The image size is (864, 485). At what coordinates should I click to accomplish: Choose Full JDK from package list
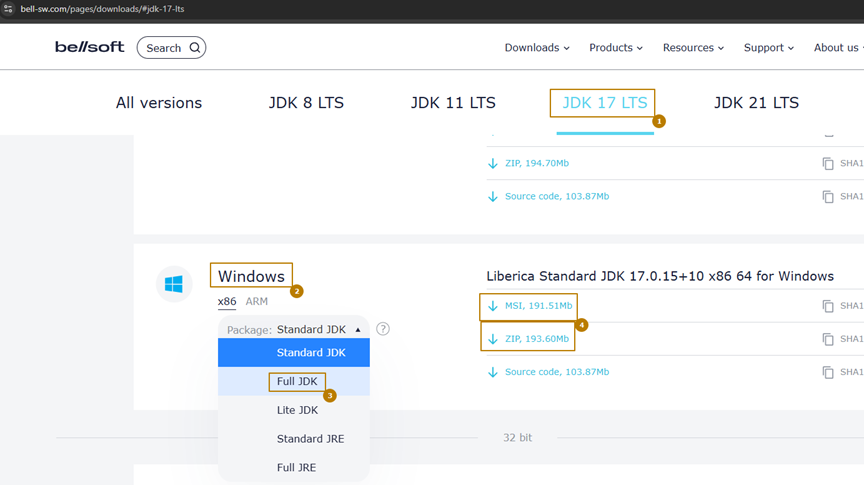(x=297, y=381)
